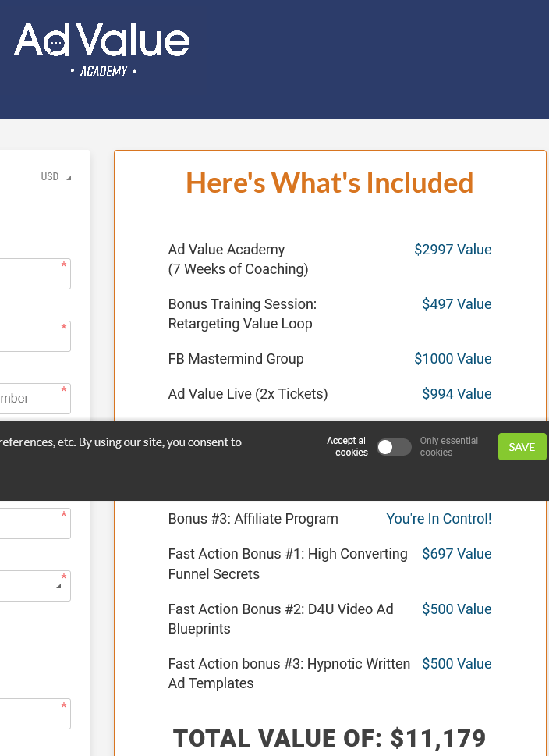Image resolution: width=549 pixels, height=756 pixels.
Task: Click the 'Here's What's Included' heading
Action: [330, 183]
